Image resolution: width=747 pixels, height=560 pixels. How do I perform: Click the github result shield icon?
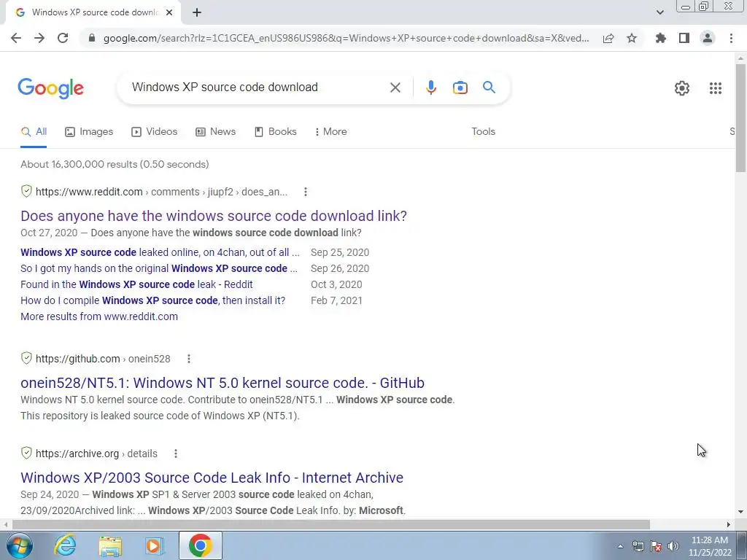(26, 358)
